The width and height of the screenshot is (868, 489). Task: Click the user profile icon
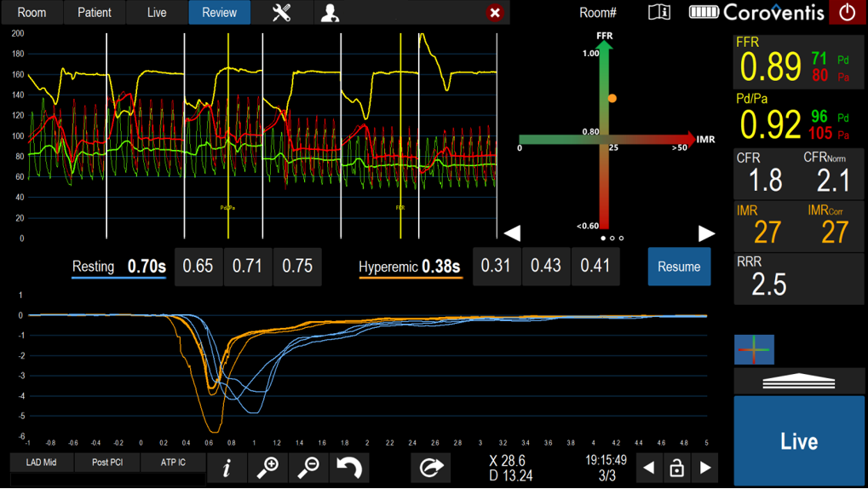[330, 13]
